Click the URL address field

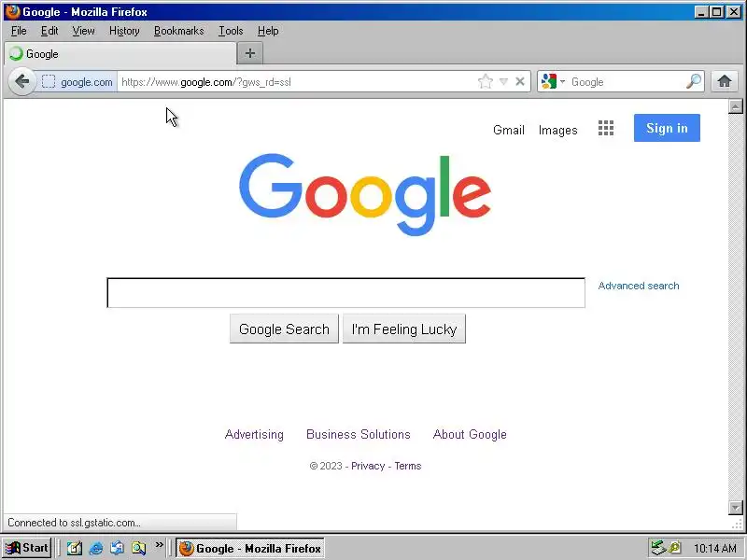298,82
